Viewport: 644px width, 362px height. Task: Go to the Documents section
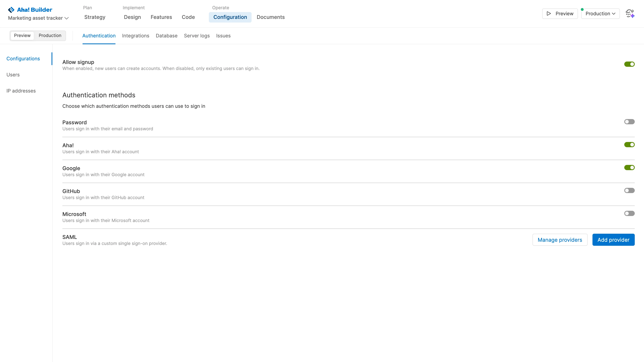pos(270,17)
